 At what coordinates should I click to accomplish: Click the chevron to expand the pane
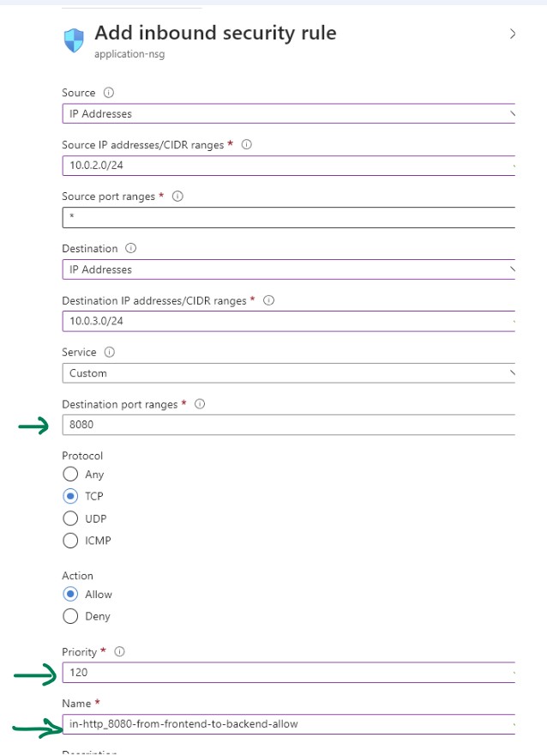[513, 33]
